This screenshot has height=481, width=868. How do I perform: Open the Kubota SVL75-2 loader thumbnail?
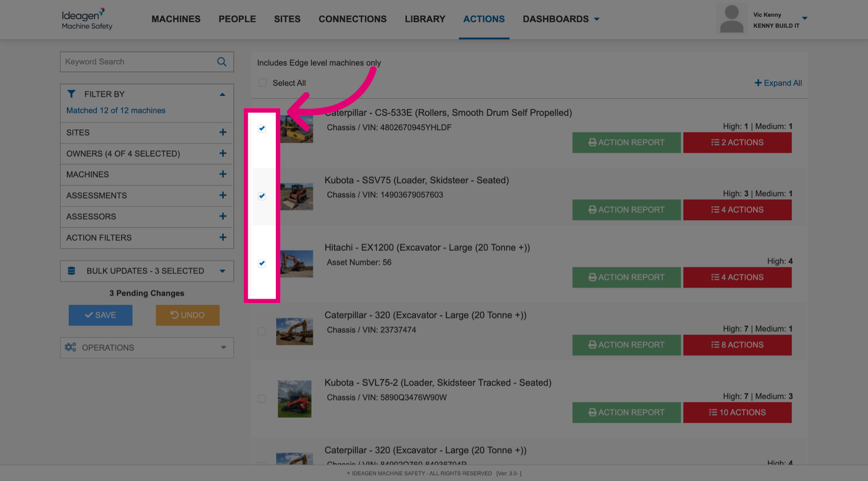pos(295,399)
